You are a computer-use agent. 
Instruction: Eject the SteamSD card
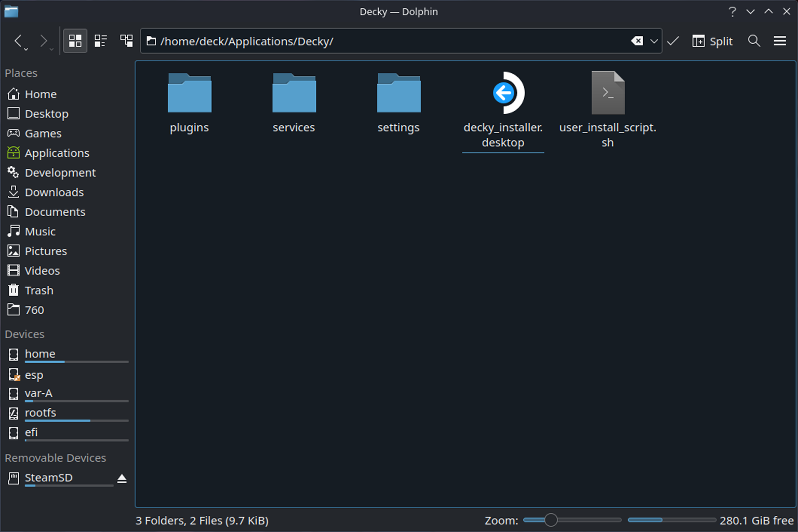tap(122, 478)
